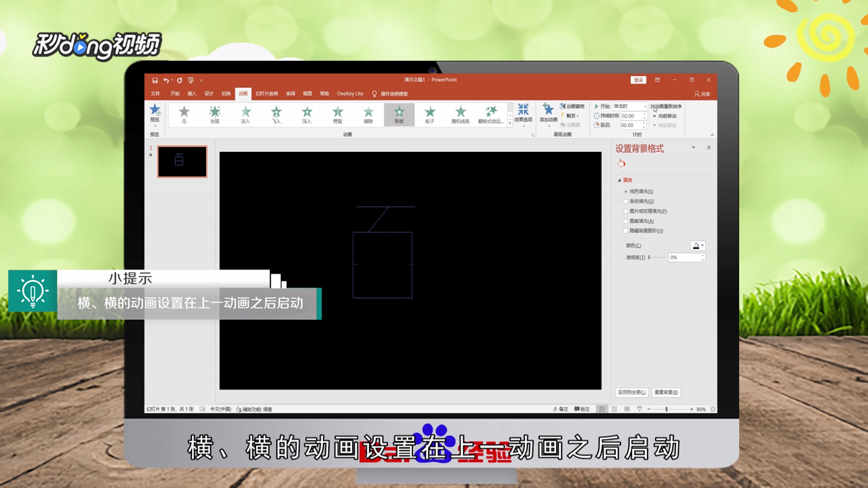Toggle Hide background graphics (隐藏背景图形) checkbox
The height and width of the screenshot is (488, 868).
[x=626, y=231]
